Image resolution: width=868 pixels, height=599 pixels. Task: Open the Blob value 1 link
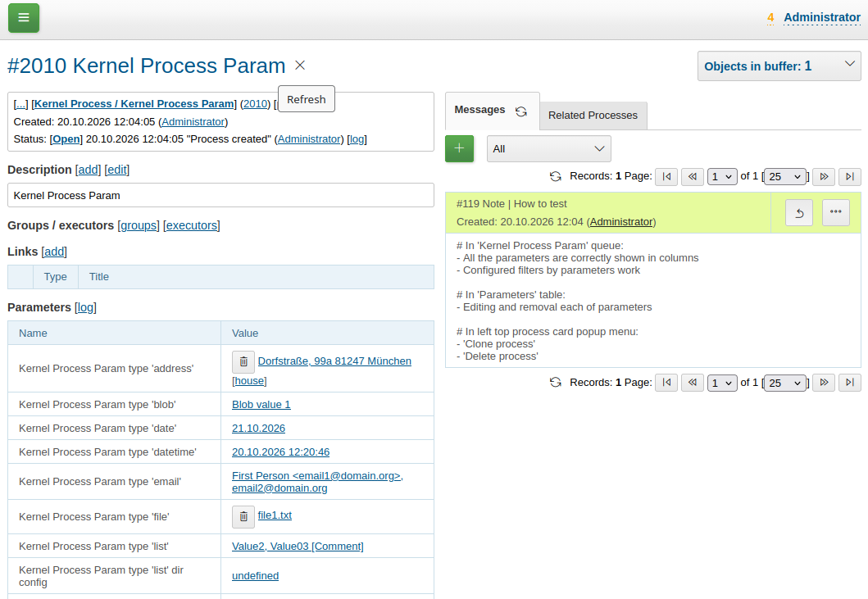261,405
